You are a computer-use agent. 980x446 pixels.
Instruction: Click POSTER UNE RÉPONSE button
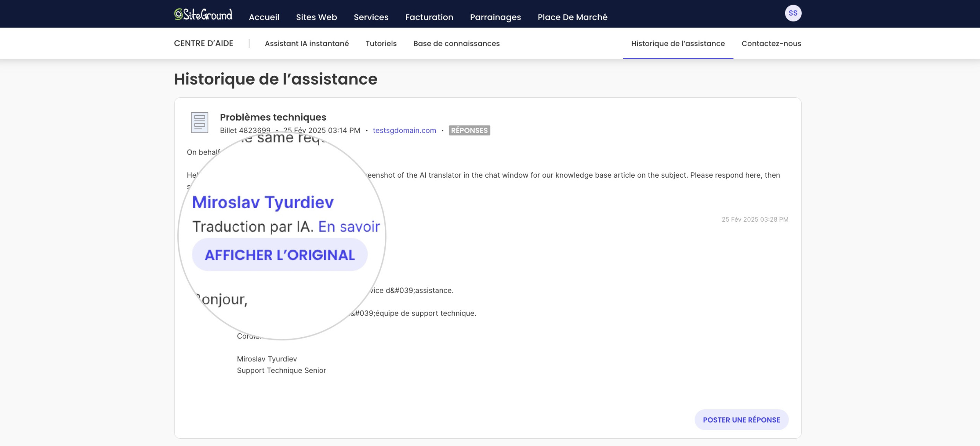(741, 420)
